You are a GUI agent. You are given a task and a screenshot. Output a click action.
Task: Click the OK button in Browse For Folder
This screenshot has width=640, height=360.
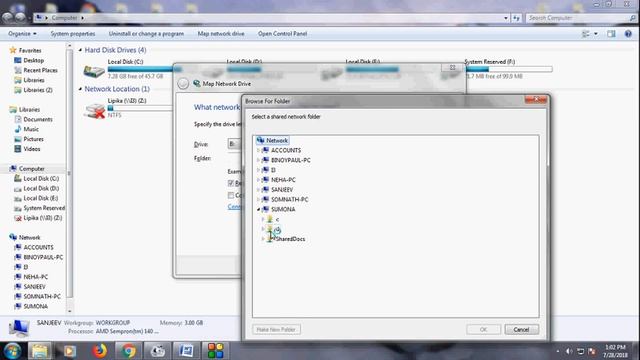tap(483, 329)
